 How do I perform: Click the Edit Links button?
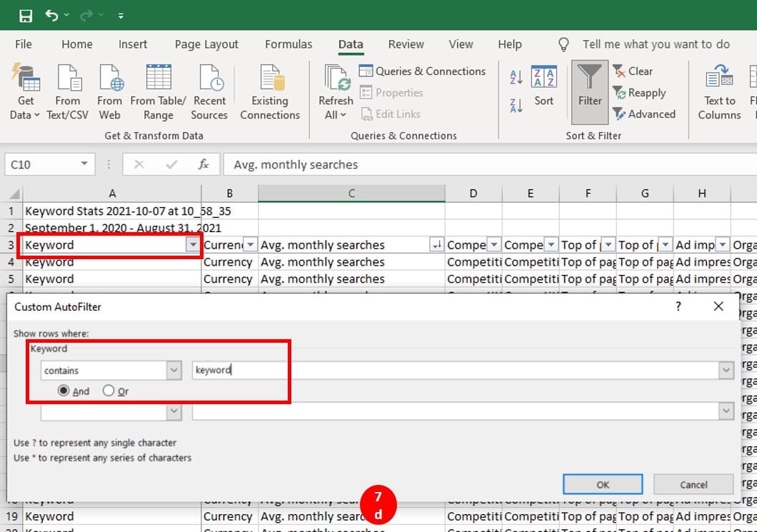[391, 114]
